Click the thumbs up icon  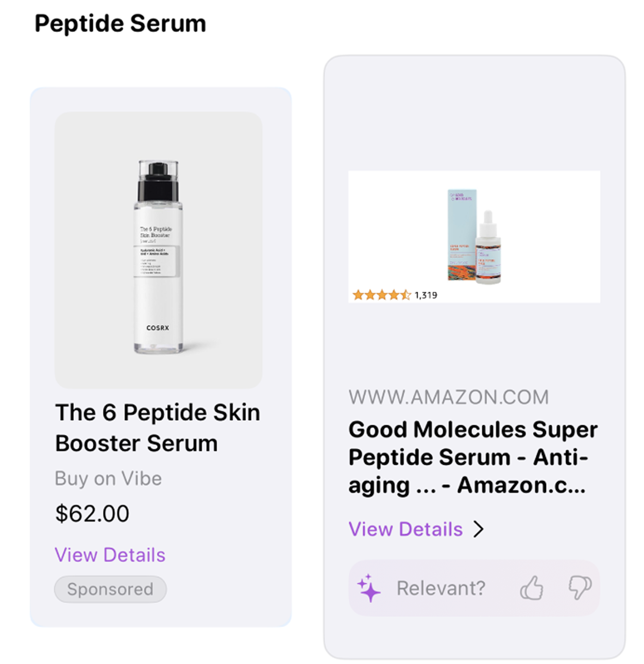[531, 588]
